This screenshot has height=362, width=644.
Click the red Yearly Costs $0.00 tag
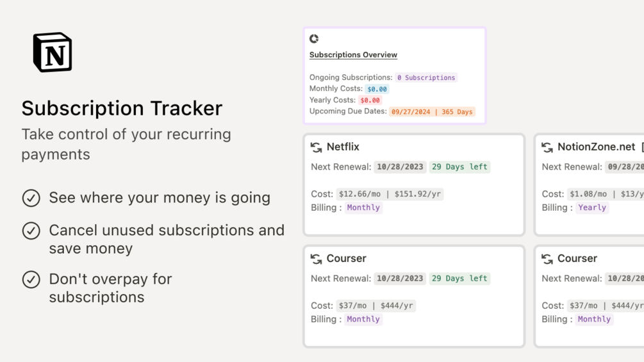tap(370, 100)
